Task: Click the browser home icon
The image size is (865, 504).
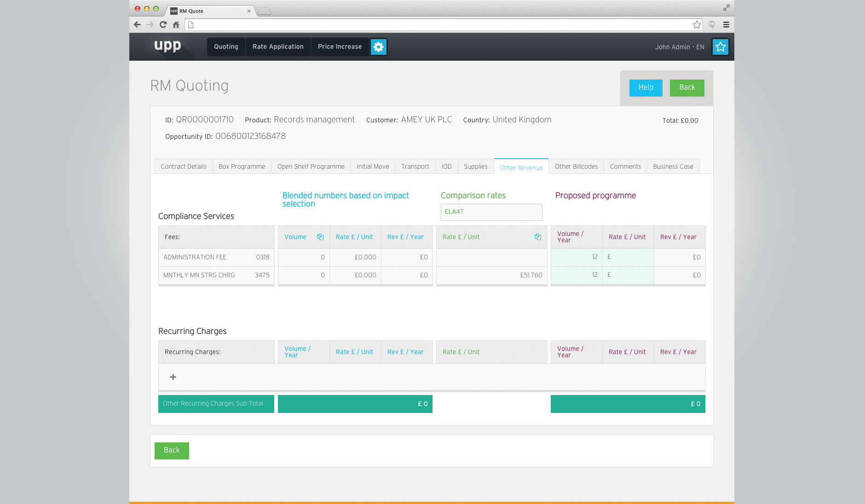Action: (x=176, y=25)
